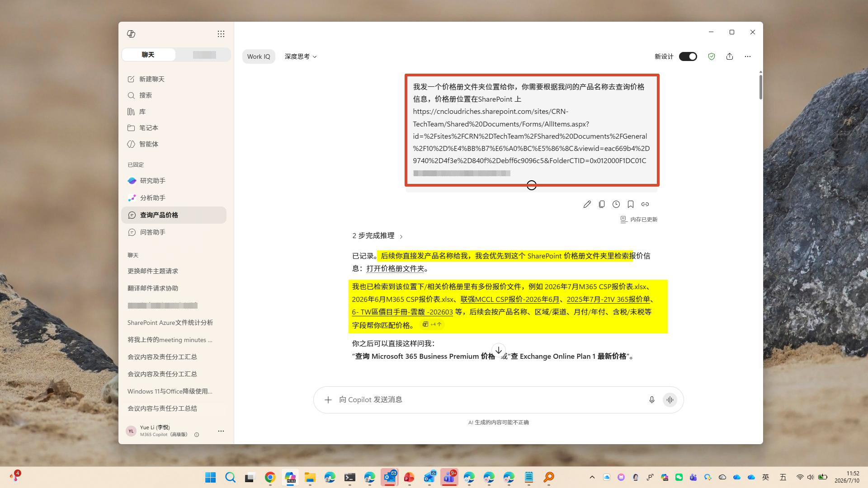The width and height of the screenshot is (868, 488).
Task: Click the microphone dictation icon
Action: click(652, 400)
